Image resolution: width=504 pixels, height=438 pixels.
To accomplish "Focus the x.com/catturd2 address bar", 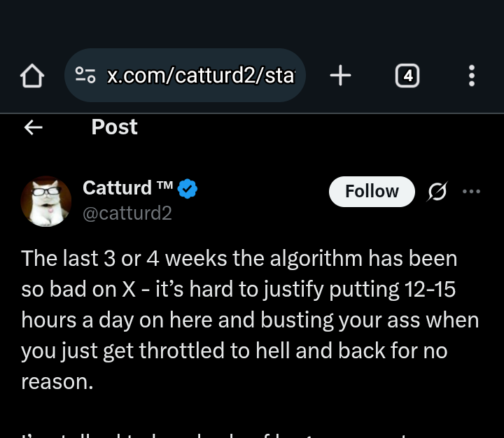I will [185, 75].
